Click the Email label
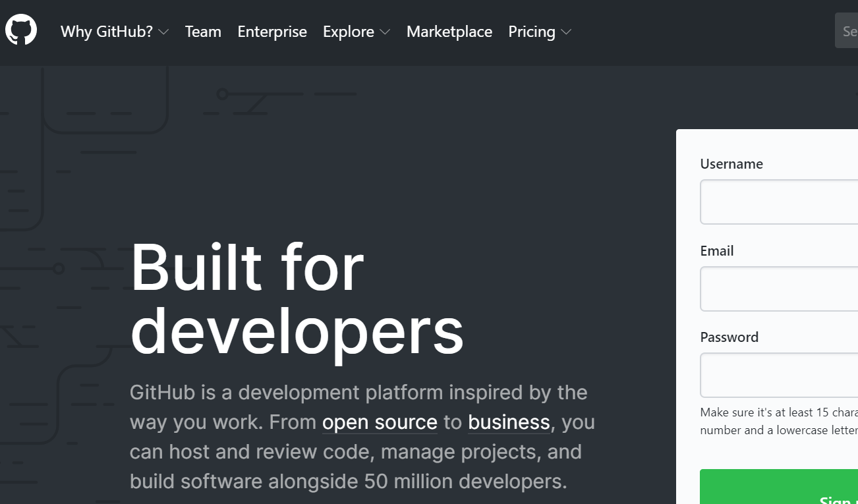This screenshot has height=504, width=858. coord(717,251)
